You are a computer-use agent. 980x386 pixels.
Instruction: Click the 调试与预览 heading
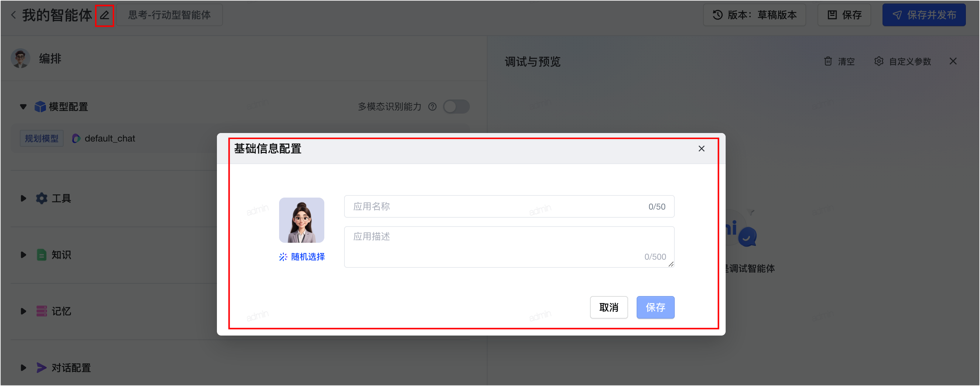click(x=533, y=61)
